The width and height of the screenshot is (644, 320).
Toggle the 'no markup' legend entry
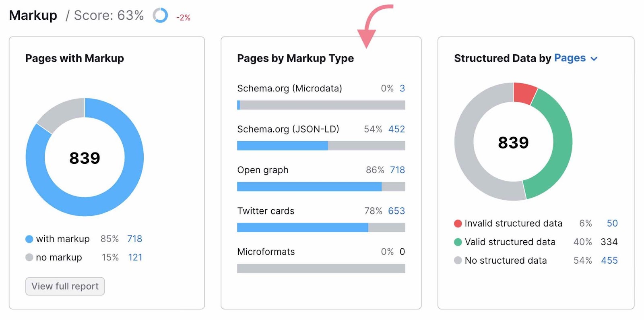click(x=58, y=257)
